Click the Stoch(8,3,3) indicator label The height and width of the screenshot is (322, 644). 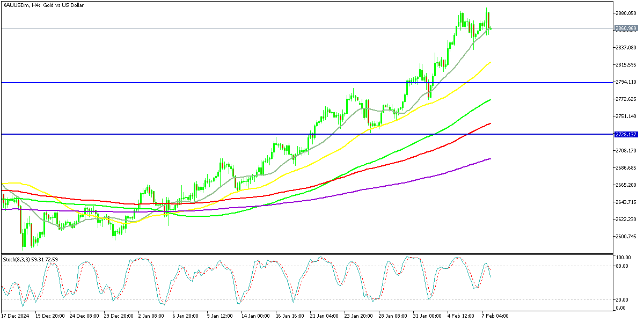click(31, 259)
